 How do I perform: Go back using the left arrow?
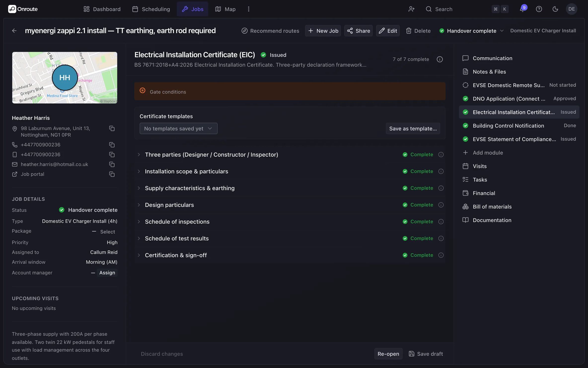click(x=14, y=31)
